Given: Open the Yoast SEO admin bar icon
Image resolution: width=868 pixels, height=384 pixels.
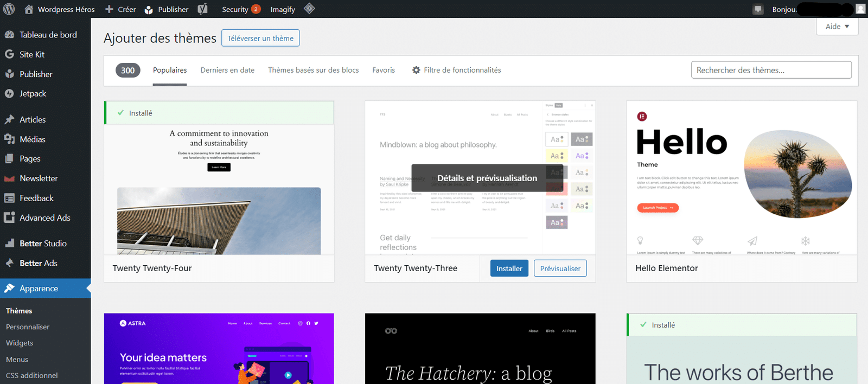Looking at the screenshot, I should pos(202,9).
